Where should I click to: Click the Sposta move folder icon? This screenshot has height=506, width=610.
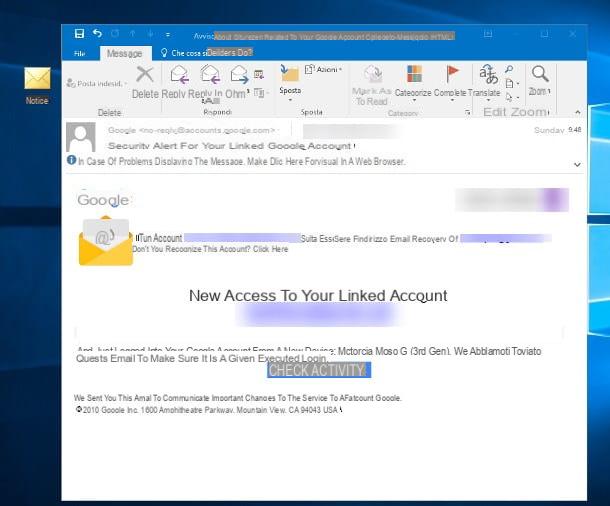[289, 74]
